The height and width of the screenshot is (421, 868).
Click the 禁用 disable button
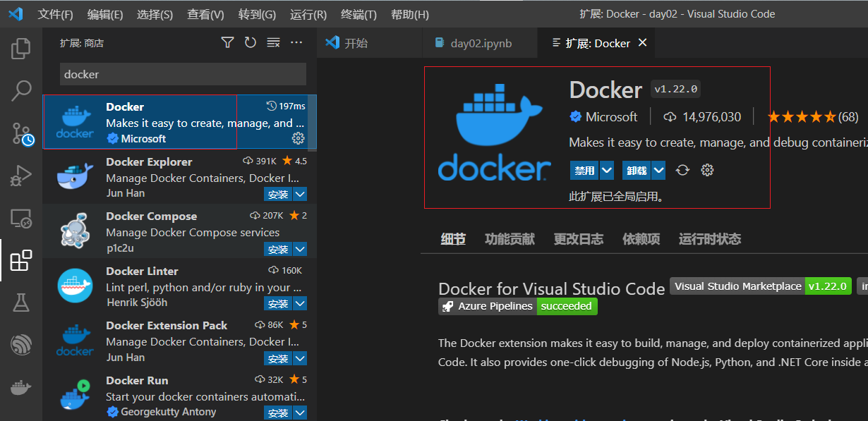(x=585, y=170)
